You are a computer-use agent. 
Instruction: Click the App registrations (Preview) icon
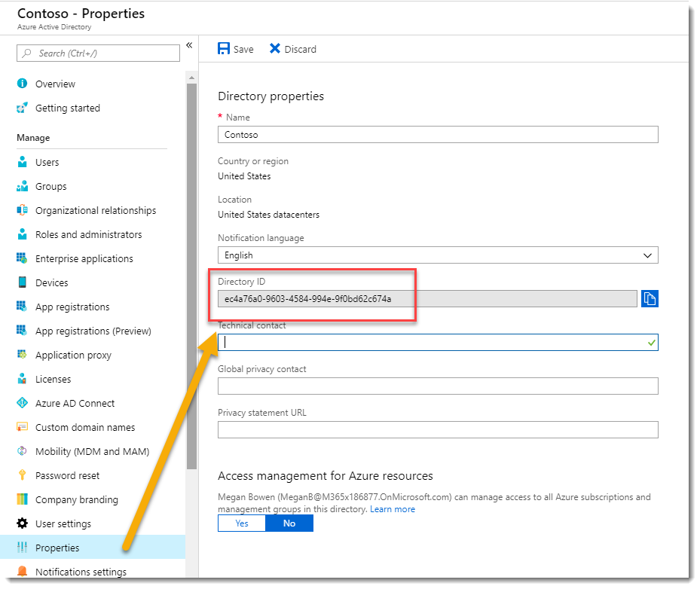coord(22,331)
